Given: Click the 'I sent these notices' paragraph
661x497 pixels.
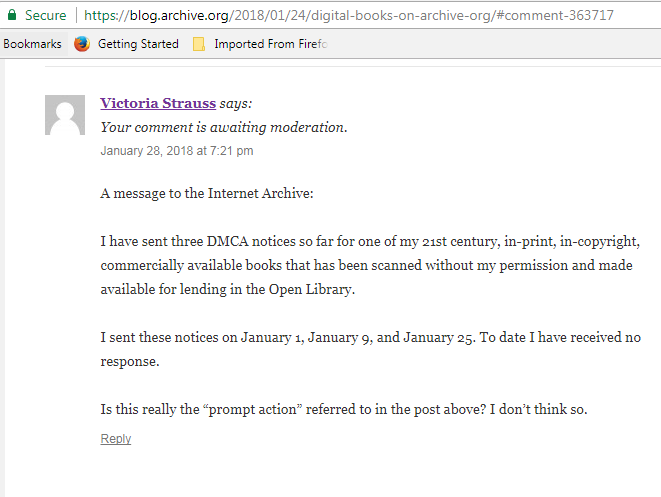Looking at the screenshot, I should coord(370,337).
